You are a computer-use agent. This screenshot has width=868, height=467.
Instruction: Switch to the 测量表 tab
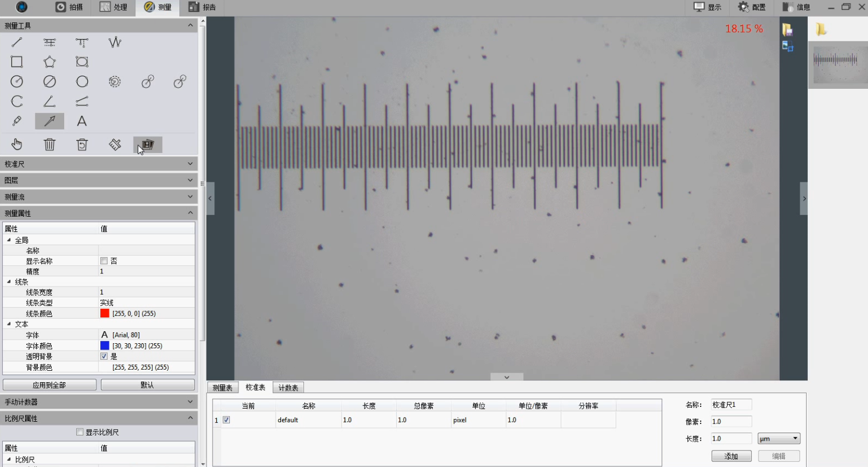[x=222, y=388]
